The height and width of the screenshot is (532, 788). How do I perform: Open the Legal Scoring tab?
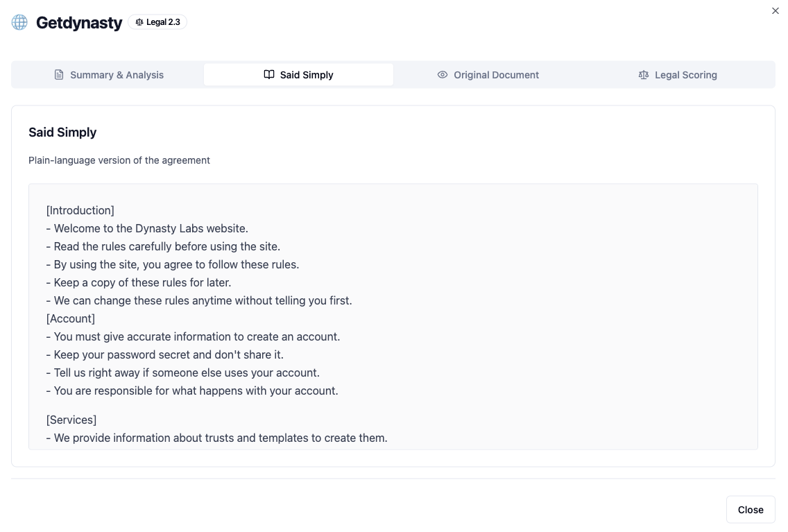pos(678,75)
